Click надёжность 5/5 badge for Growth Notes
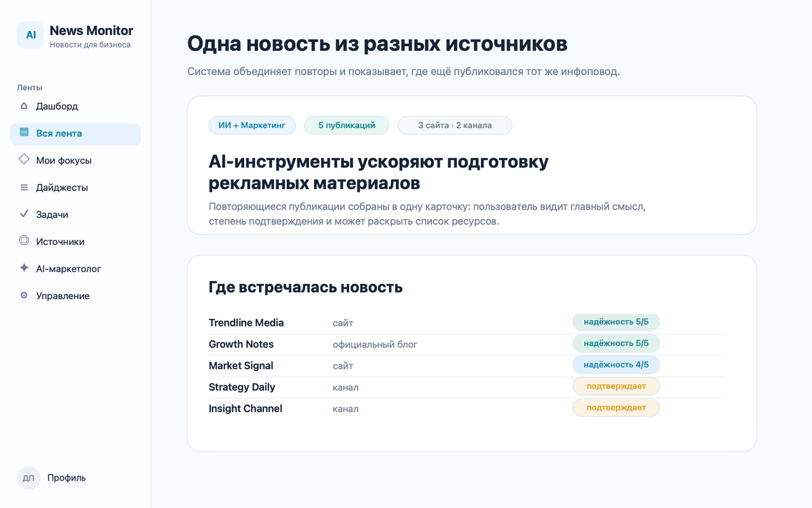This screenshot has width=812, height=508. coord(616,344)
